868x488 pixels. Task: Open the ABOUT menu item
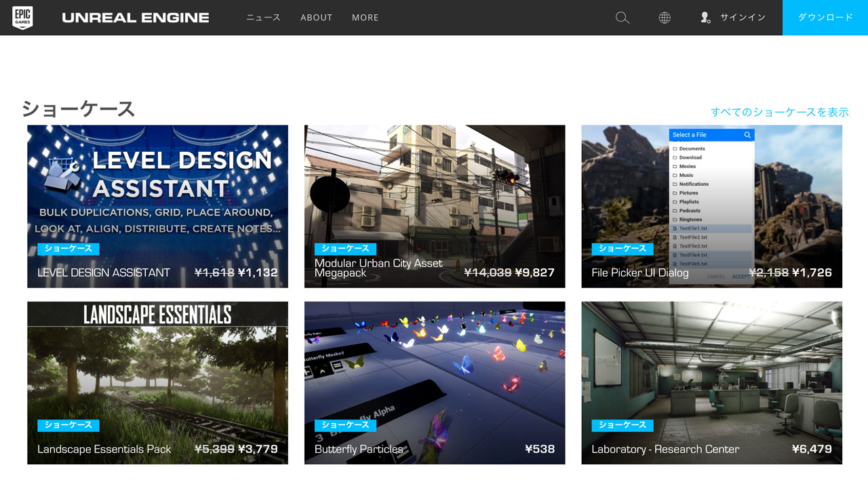tap(317, 18)
